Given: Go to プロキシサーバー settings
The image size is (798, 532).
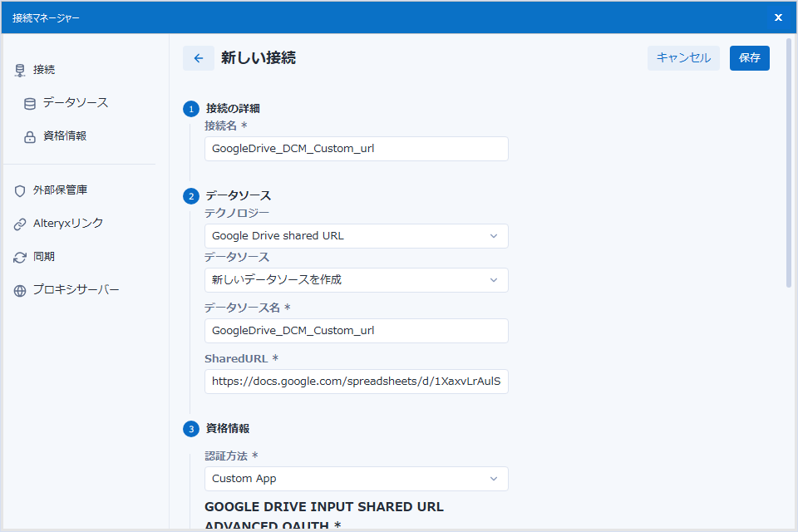Looking at the screenshot, I should coord(76,290).
